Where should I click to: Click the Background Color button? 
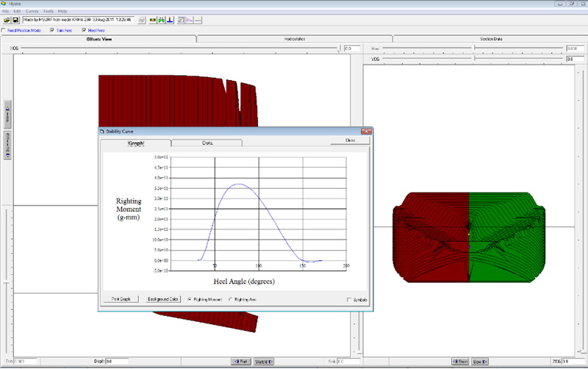coord(163,299)
